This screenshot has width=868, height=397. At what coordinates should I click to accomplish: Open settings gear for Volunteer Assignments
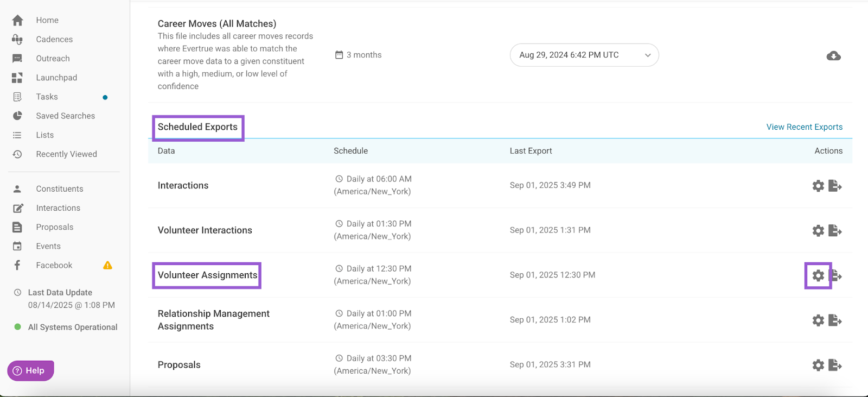click(818, 275)
